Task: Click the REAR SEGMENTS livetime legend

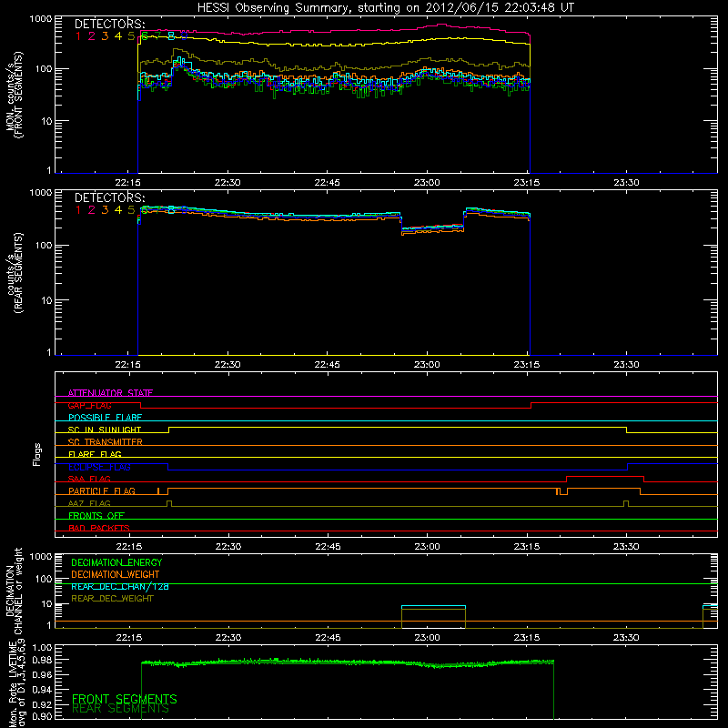Action: [x=120, y=709]
